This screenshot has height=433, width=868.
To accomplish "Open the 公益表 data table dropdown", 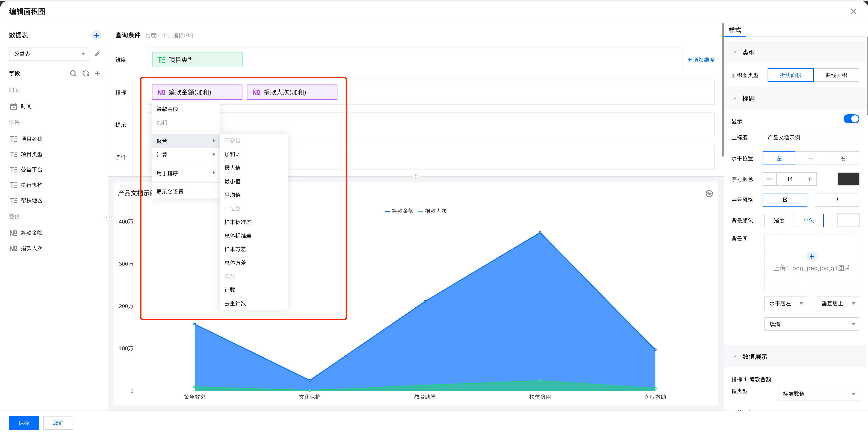I will point(49,54).
